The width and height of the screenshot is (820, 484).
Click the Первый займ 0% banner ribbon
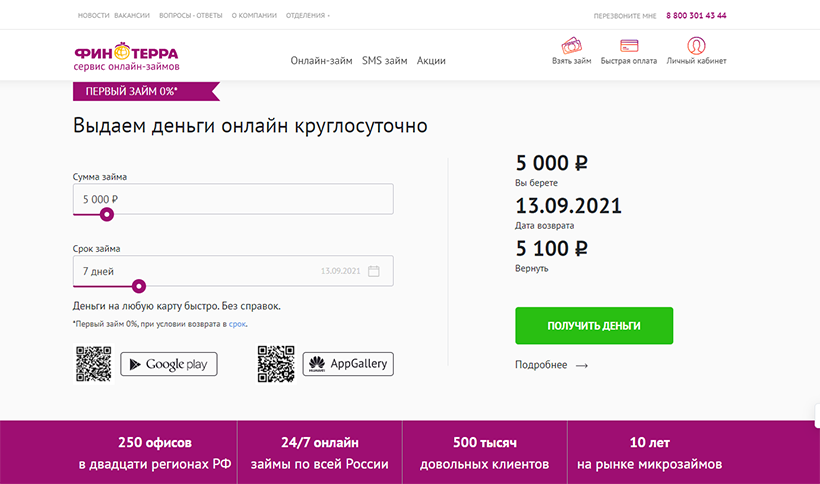[x=146, y=91]
